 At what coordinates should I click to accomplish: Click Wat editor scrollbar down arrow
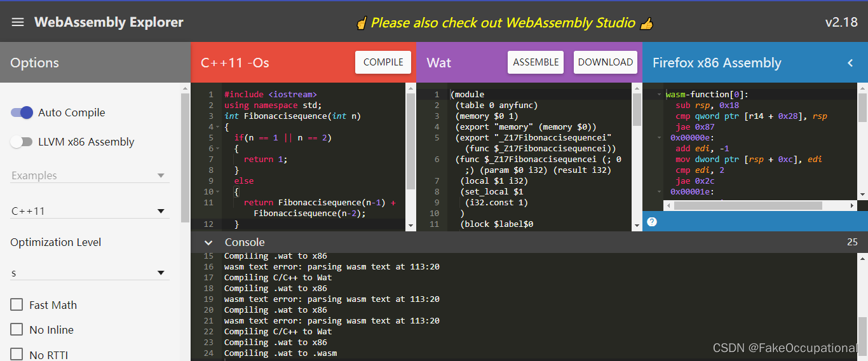pyautogui.click(x=637, y=226)
